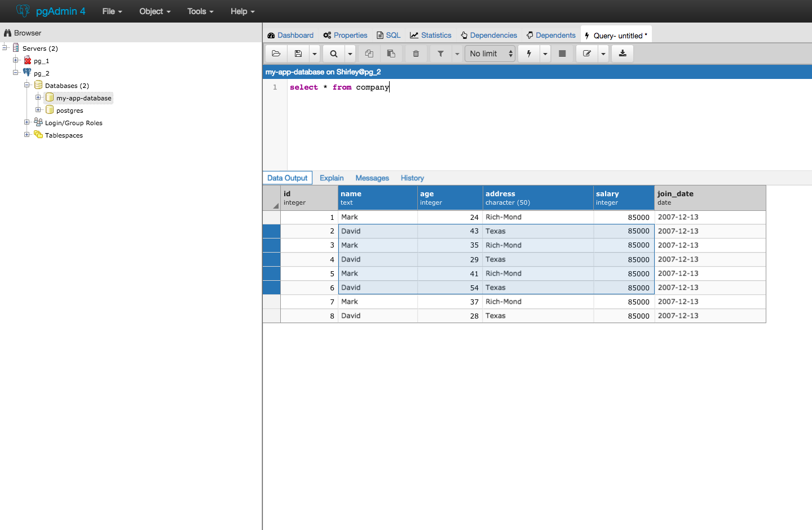Switch to the Messages tab
Screen dimensions: 812x530
coord(372,178)
